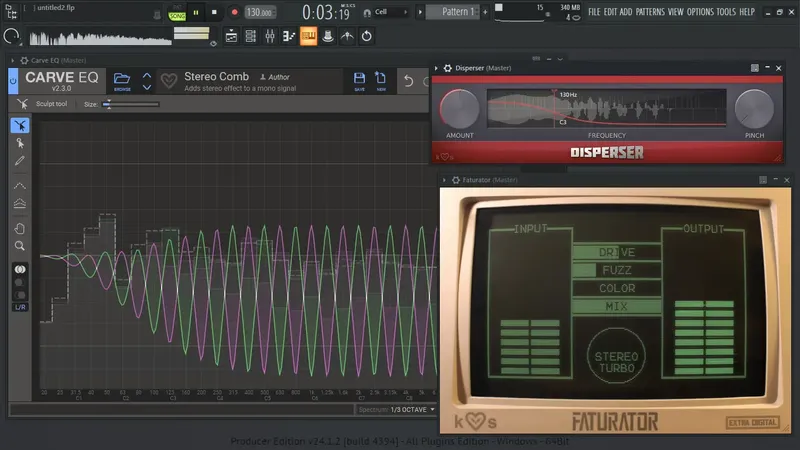
Task: Expand the Faturator window menu arrow
Action: [444, 180]
